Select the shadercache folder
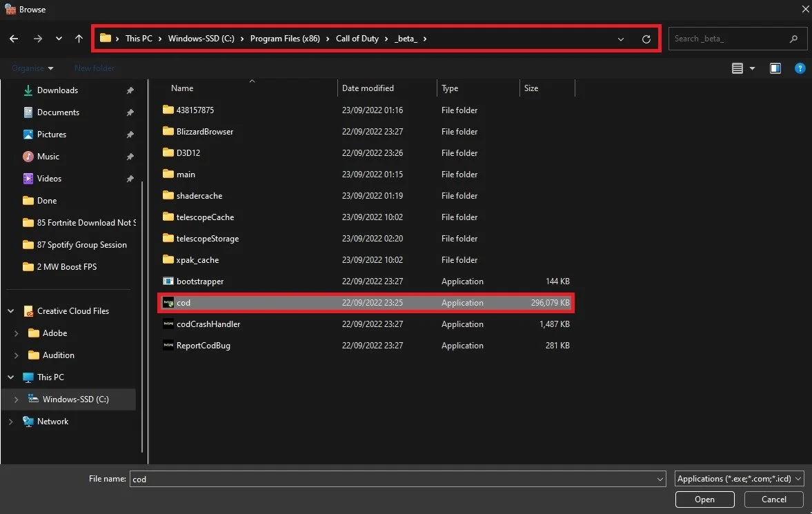 coord(199,196)
